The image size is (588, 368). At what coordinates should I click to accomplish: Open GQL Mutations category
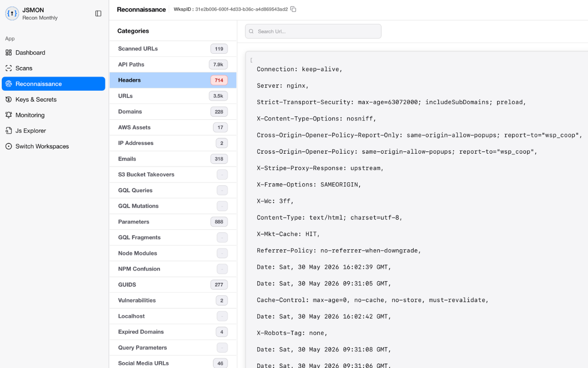coord(173,206)
